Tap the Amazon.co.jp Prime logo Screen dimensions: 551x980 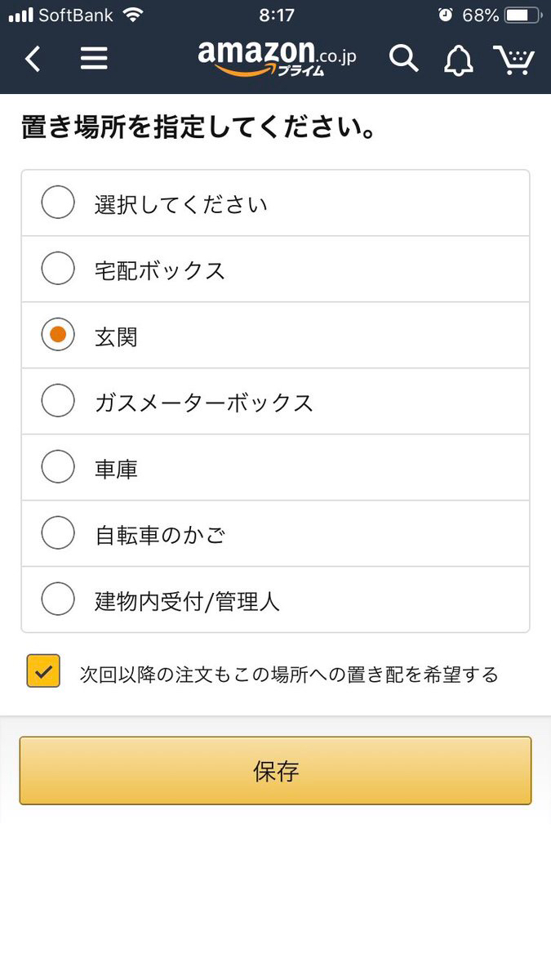pos(277,57)
